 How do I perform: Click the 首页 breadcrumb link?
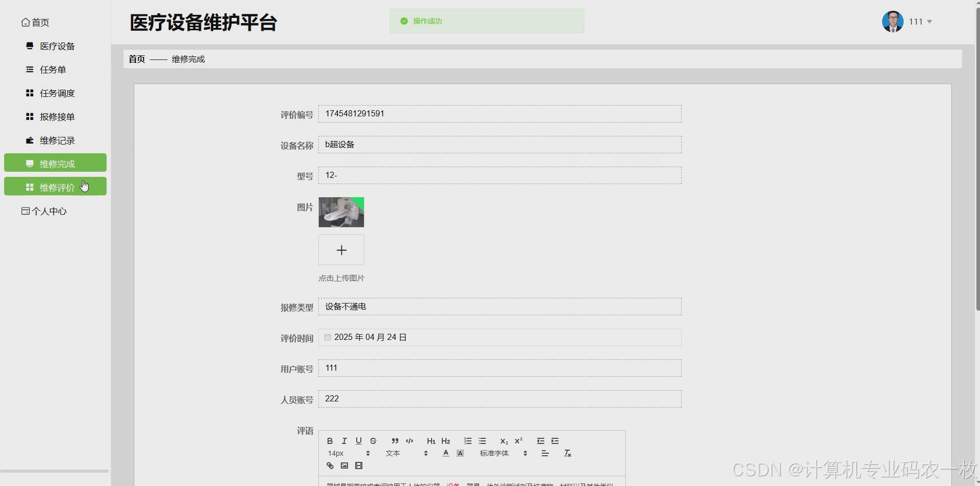tap(136, 58)
